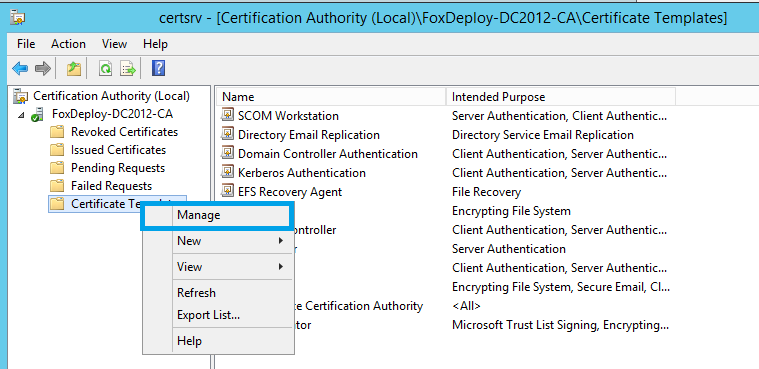Select the Kerberos Authentication template name
This screenshot has width=759, height=369.
point(302,172)
